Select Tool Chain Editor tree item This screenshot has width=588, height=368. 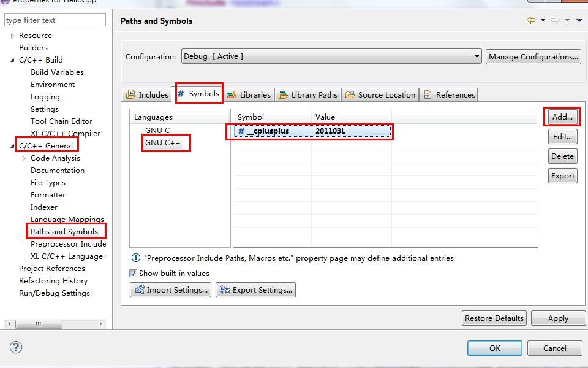[x=61, y=121]
